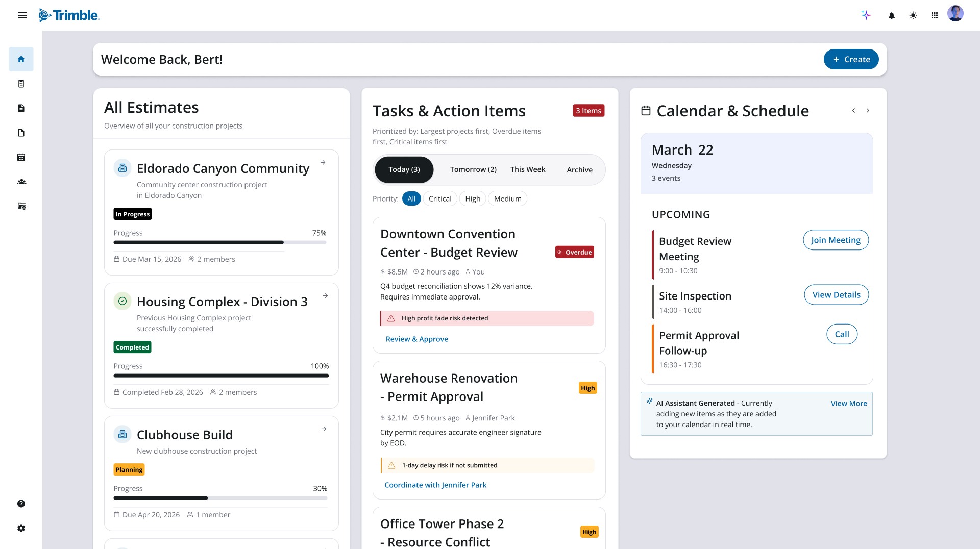Open the team members sidebar icon
This screenshot has width=980, height=549.
pyautogui.click(x=21, y=182)
